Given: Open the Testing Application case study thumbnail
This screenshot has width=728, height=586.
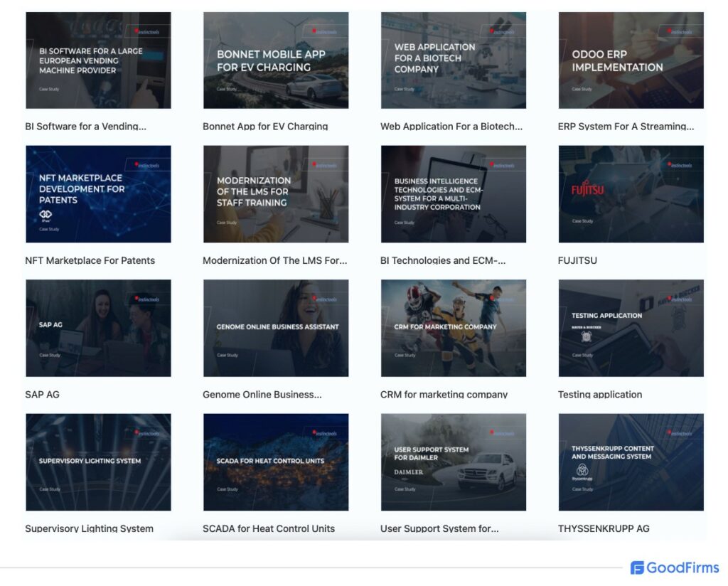Looking at the screenshot, I should 631,329.
